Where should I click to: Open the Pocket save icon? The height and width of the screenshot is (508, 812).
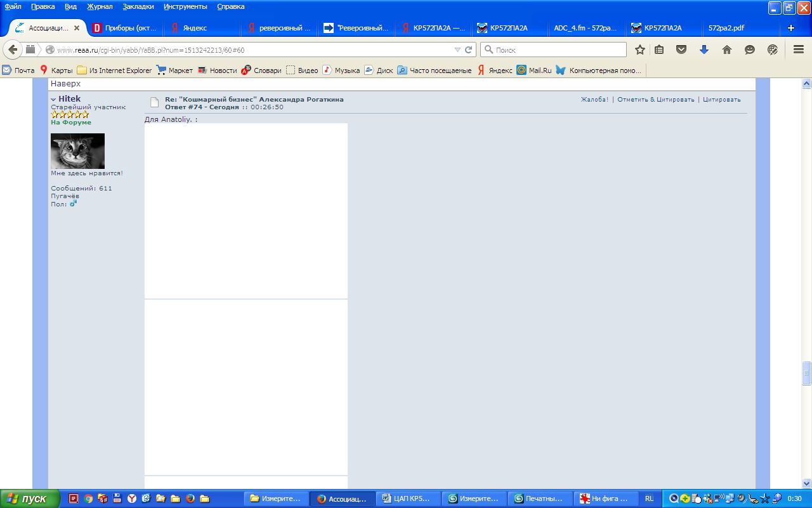click(681, 50)
